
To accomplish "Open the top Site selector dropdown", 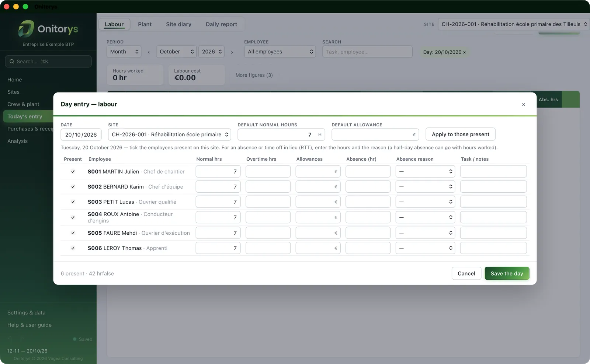I will [x=514, y=24].
